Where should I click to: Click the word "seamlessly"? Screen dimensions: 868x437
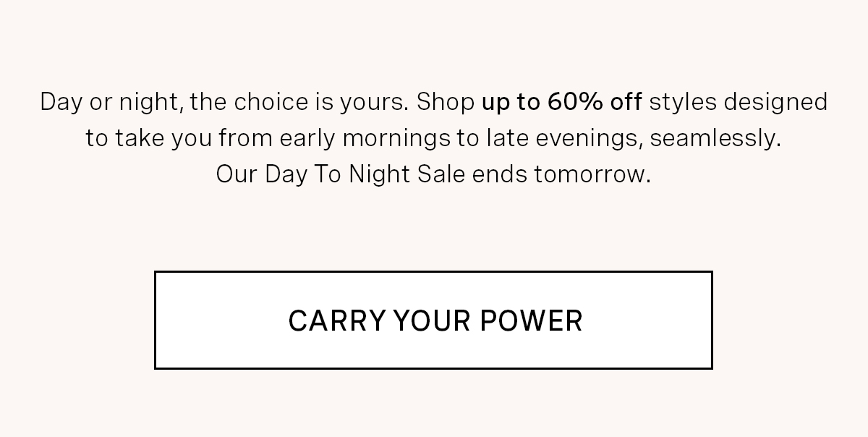pos(715,138)
